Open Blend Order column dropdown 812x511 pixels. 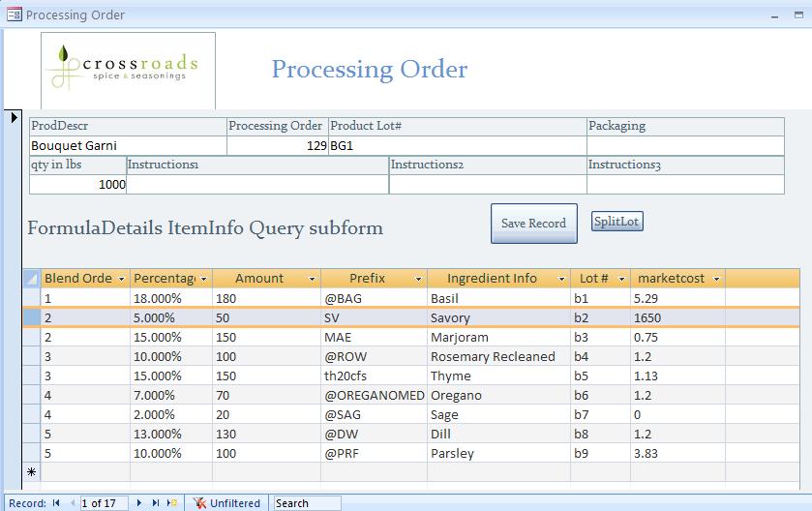pyautogui.click(x=121, y=279)
